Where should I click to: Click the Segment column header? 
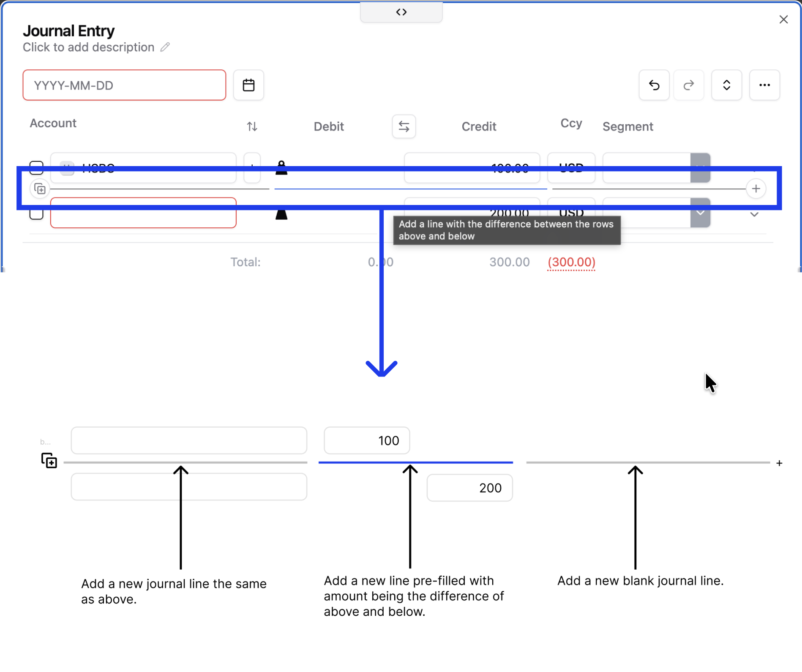pyautogui.click(x=627, y=126)
